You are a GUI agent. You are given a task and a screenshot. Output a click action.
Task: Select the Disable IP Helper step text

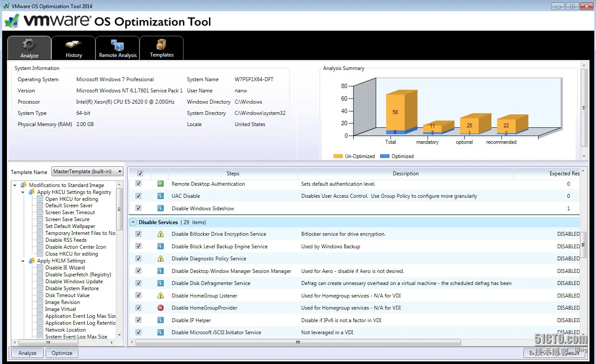pos(191,320)
